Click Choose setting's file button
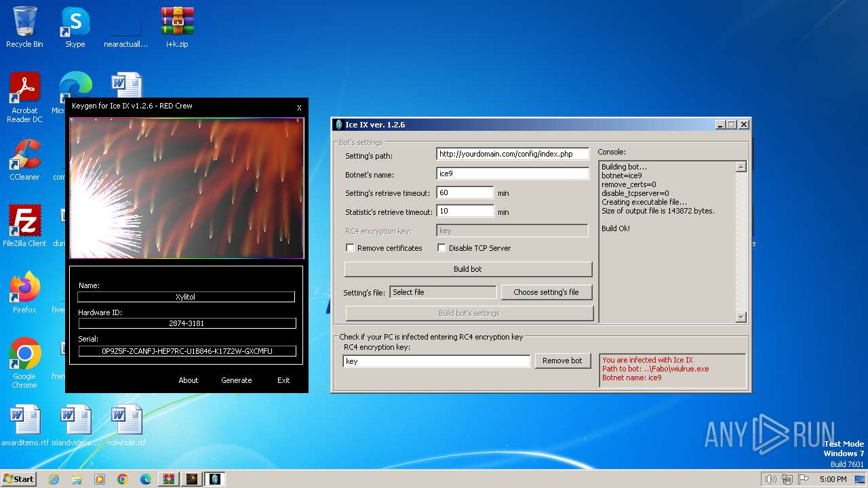 546,292
